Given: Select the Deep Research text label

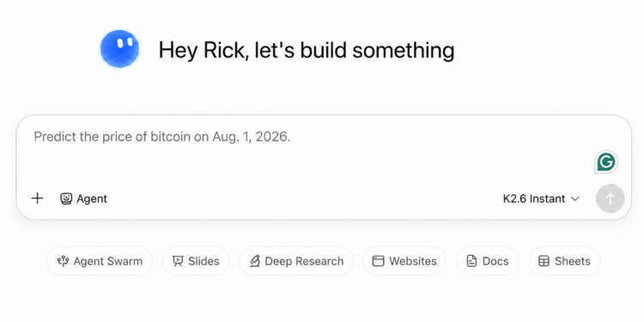Looking at the screenshot, I should coord(304,261).
